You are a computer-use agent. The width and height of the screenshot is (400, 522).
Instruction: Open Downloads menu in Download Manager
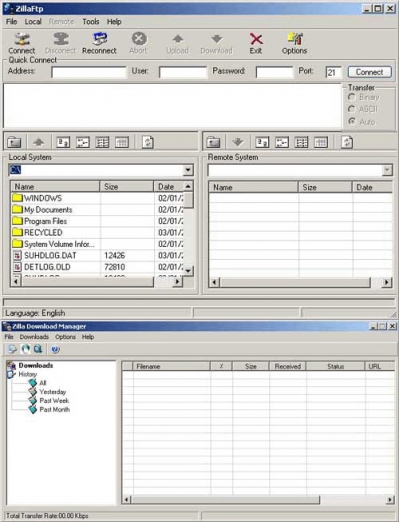click(34, 337)
